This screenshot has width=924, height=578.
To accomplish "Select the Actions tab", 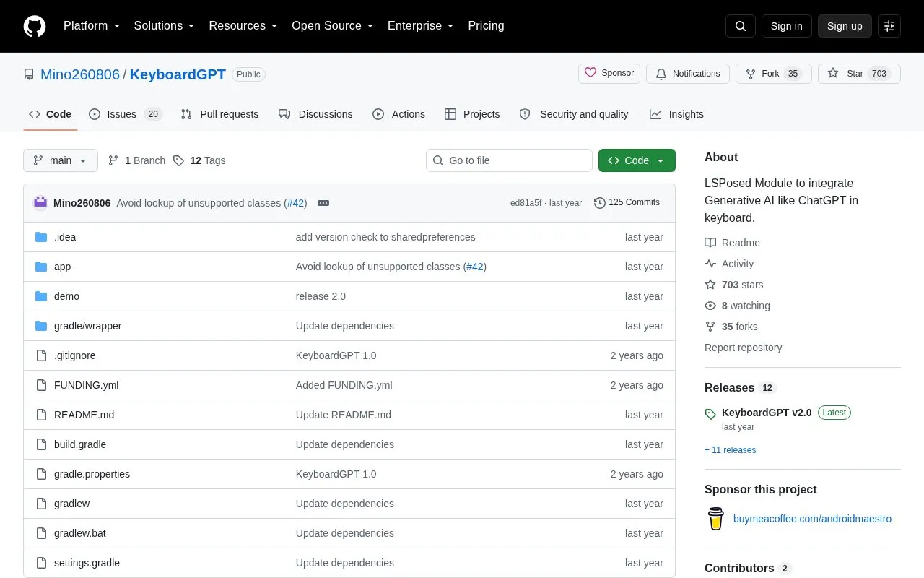I will click(x=398, y=114).
